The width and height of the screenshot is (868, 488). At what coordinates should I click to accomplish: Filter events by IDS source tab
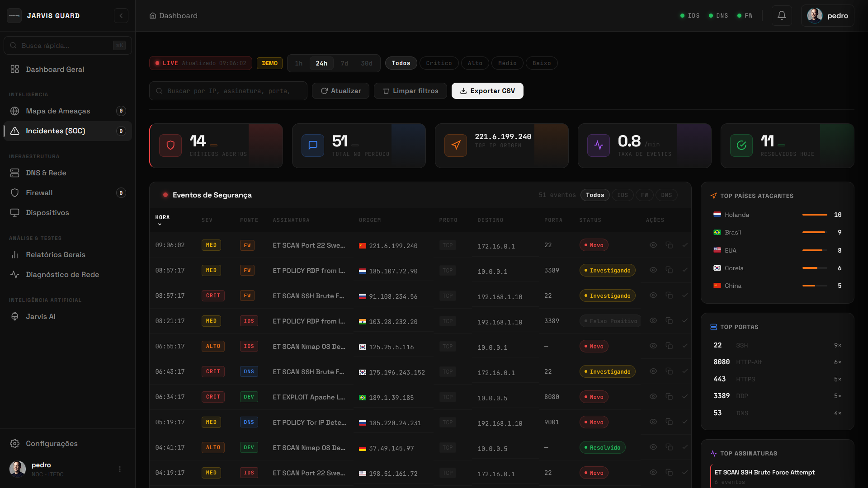(623, 195)
